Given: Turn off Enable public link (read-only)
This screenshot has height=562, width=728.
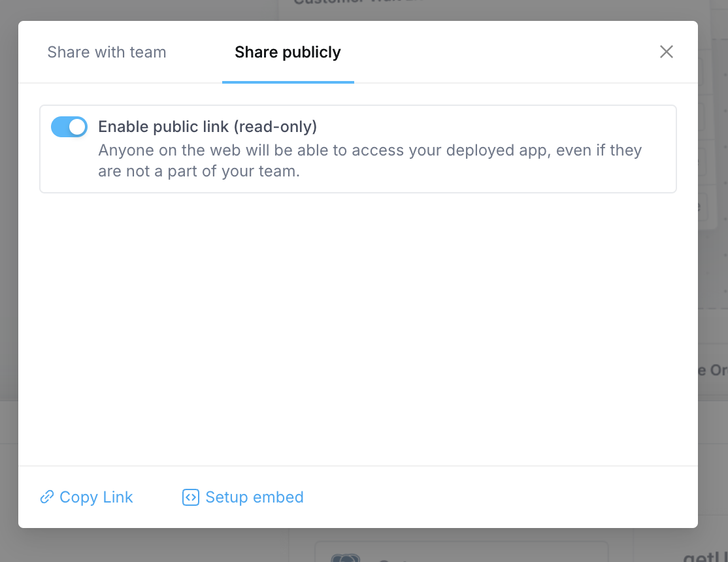Looking at the screenshot, I should click(x=69, y=126).
